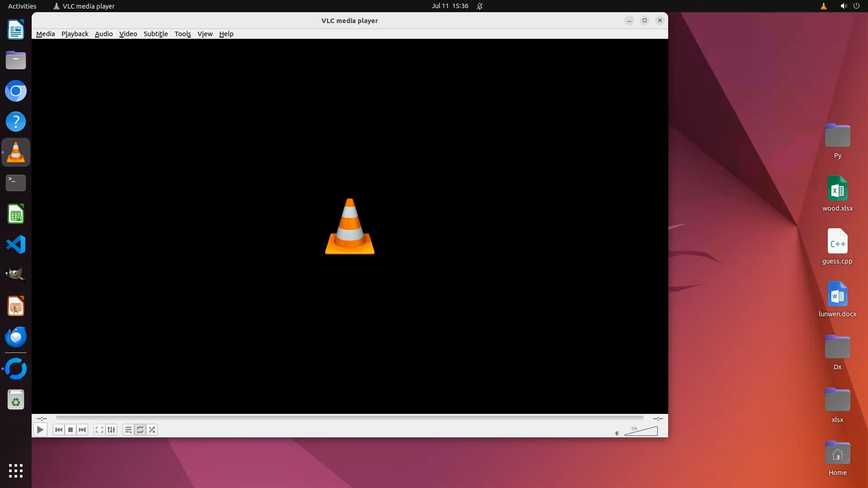Toggle fullscreen video mode
868x488 pixels.
point(99,430)
